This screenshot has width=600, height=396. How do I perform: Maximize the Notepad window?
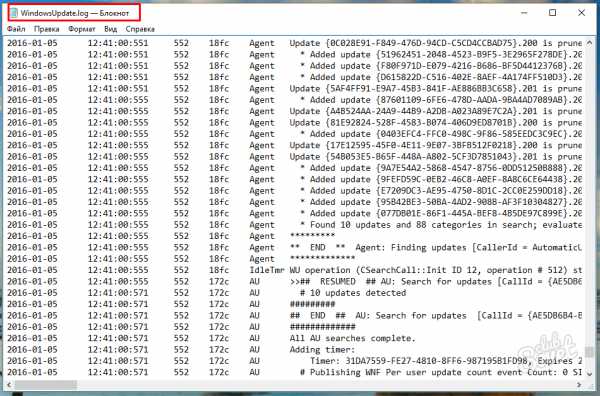click(x=553, y=13)
